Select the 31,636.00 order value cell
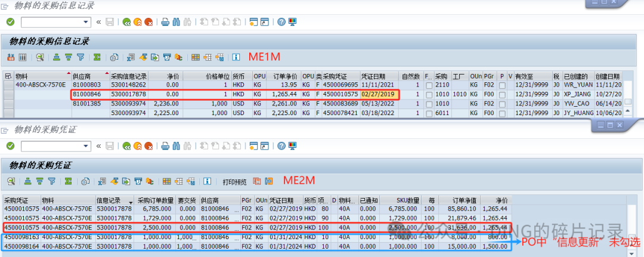The width and height of the screenshot is (644, 257). [459, 227]
